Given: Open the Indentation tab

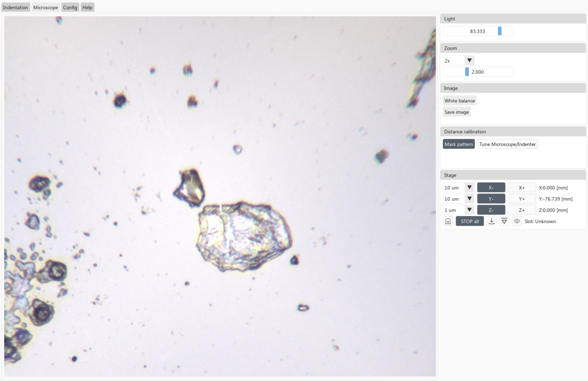Looking at the screenshot, I should point(15,7).
